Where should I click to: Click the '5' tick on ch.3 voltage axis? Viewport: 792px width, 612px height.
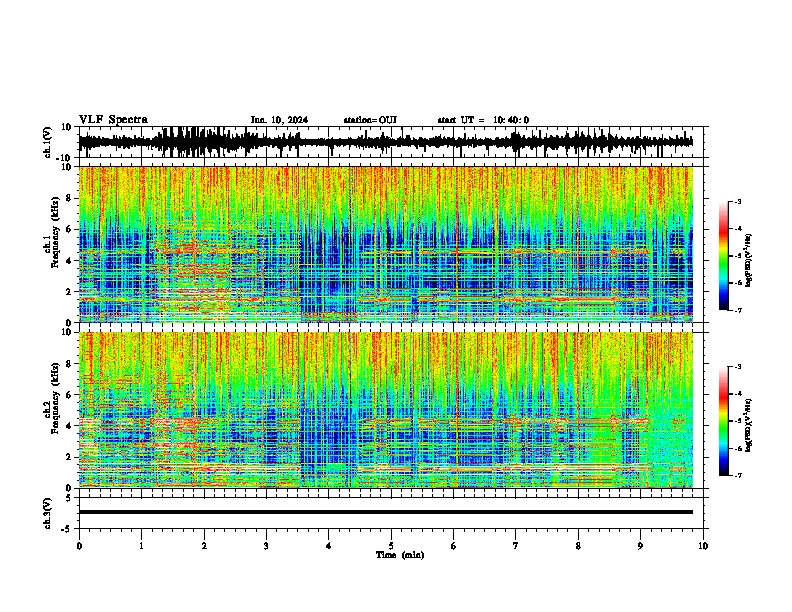69,498
